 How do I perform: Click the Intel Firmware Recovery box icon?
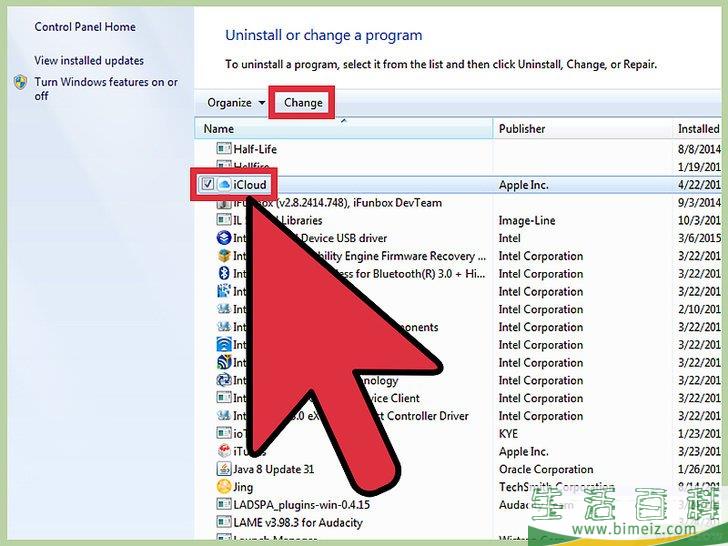pyautogui.click(x=224, y=255)
